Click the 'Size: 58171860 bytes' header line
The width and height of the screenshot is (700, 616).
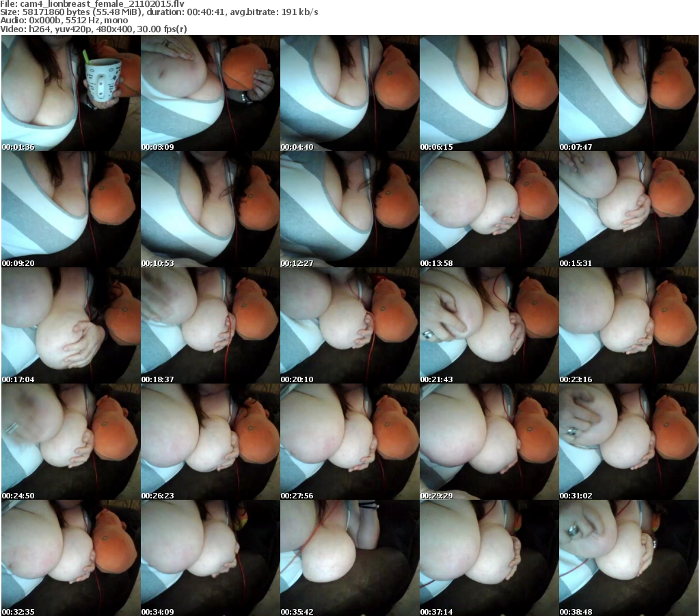[159, 12]
